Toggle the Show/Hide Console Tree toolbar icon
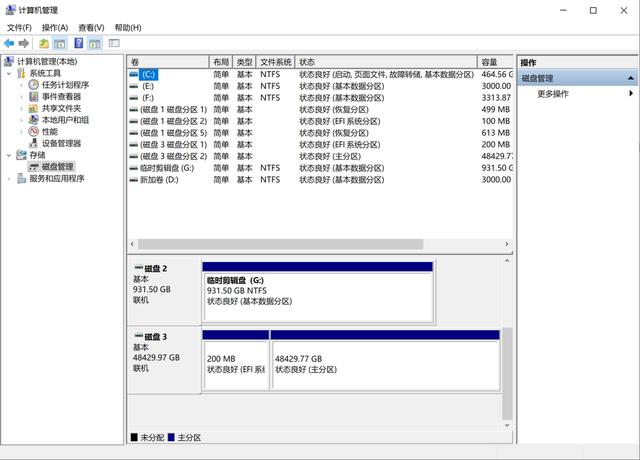The width and height of the screenshot is (640, 460). [x=60, y=43]
